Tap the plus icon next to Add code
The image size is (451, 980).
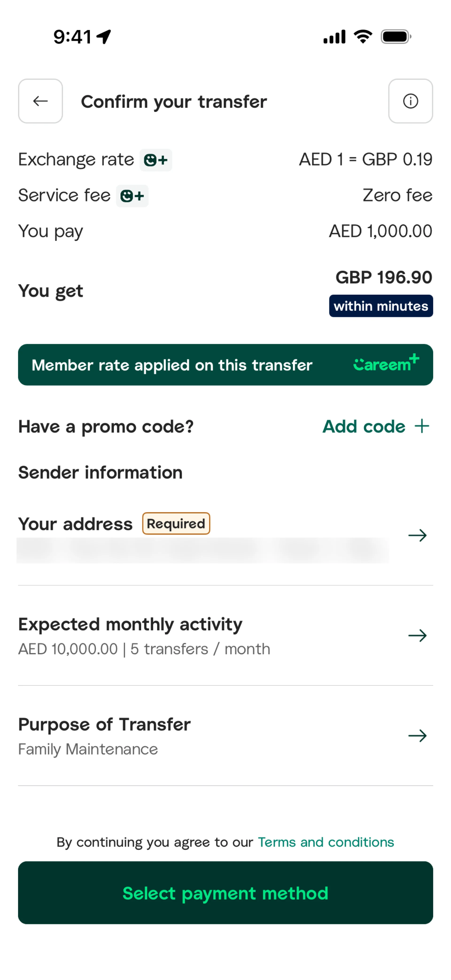[x=422, y=426]
